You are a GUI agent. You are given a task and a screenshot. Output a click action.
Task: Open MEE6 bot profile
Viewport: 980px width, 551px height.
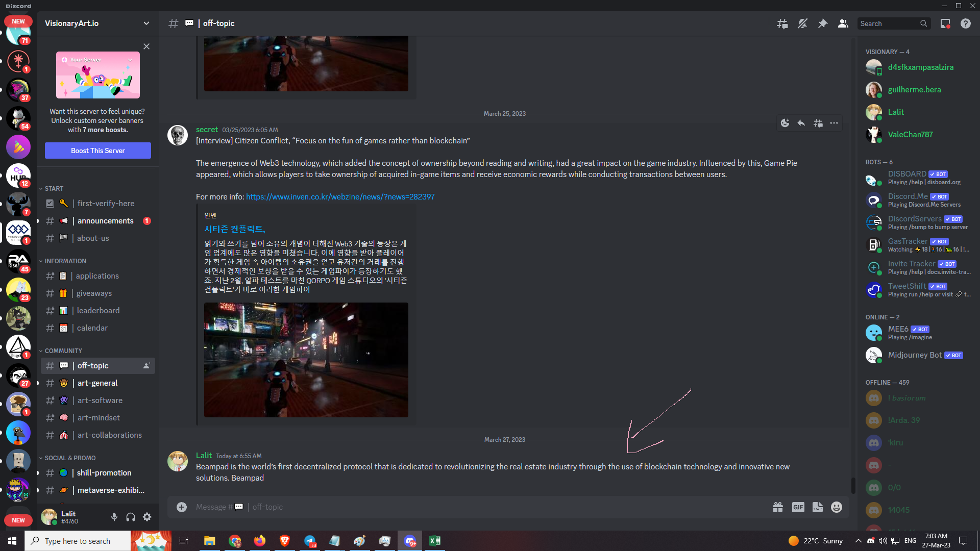pyautogui.click(x=919, y=333)
